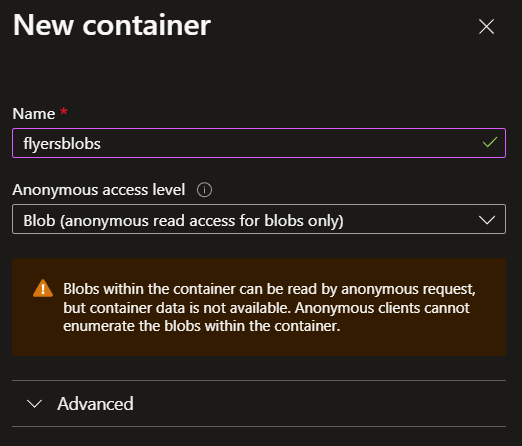Select the Blob anonymous read access option text
The height and width of the screenshot is (446, 522).
(183, 221)
